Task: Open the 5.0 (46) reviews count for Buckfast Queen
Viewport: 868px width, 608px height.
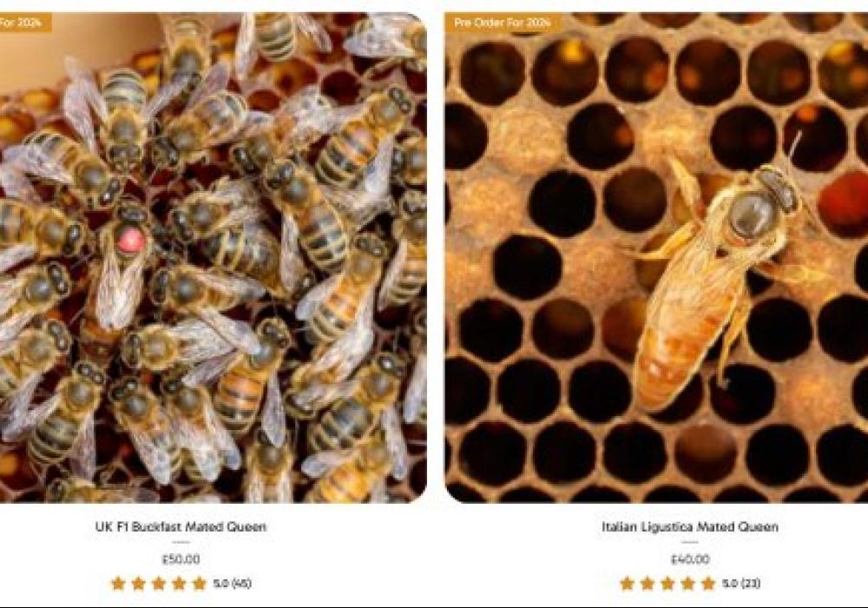Action: click(x=233, y=583)
